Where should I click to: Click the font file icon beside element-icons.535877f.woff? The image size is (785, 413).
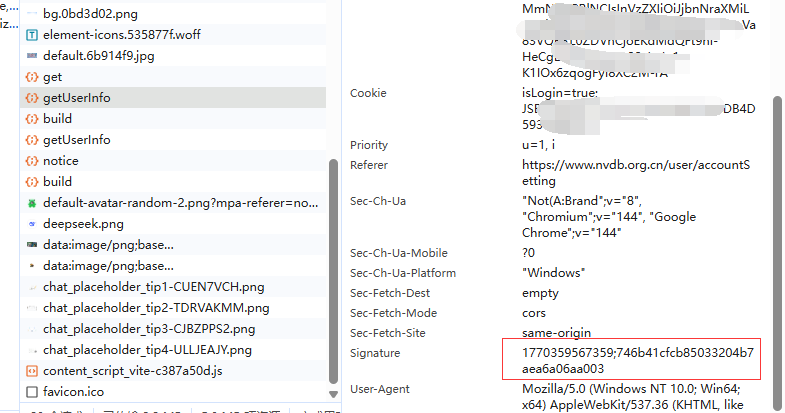pos(32,35)
